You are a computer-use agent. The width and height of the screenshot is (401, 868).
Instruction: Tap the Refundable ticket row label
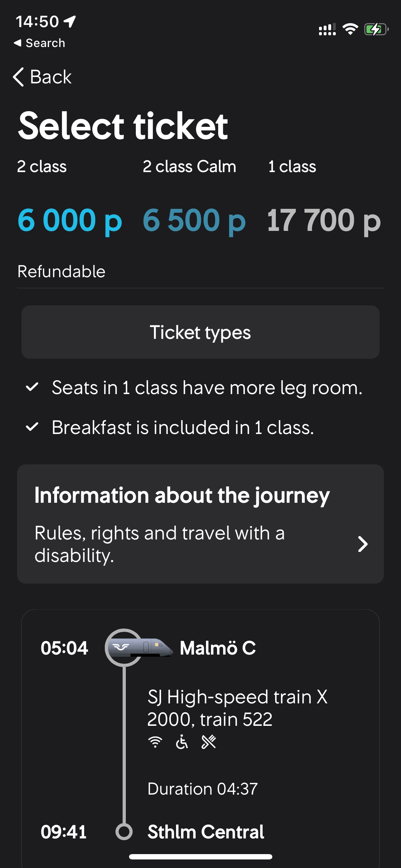(61, 272)
